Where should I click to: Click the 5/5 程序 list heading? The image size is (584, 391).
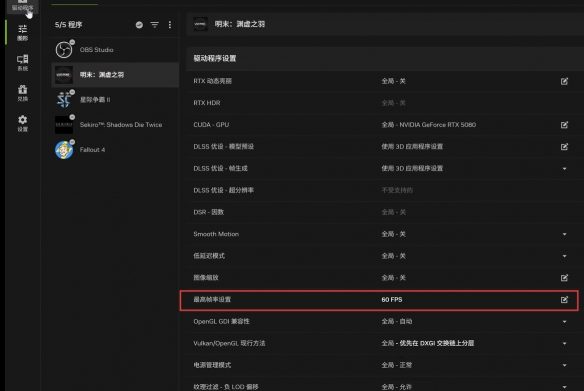point(69,25)
